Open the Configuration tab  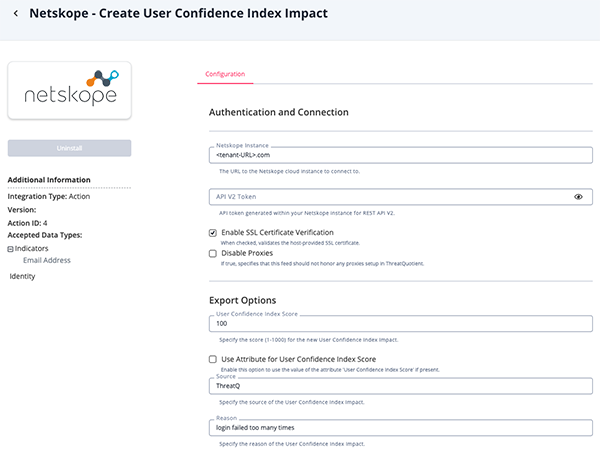(225, 74)
